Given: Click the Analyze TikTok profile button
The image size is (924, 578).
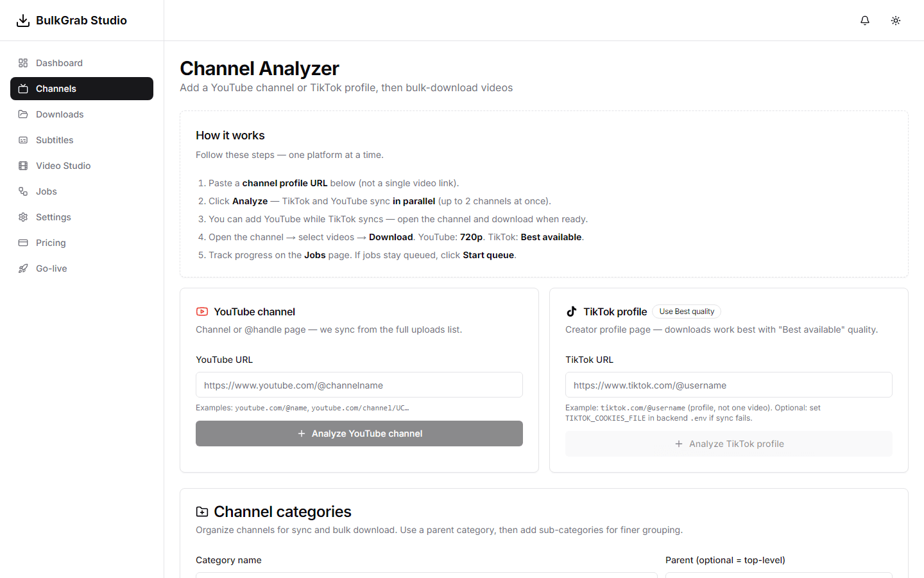Looking at the screenshot, I should click(729, 444).
